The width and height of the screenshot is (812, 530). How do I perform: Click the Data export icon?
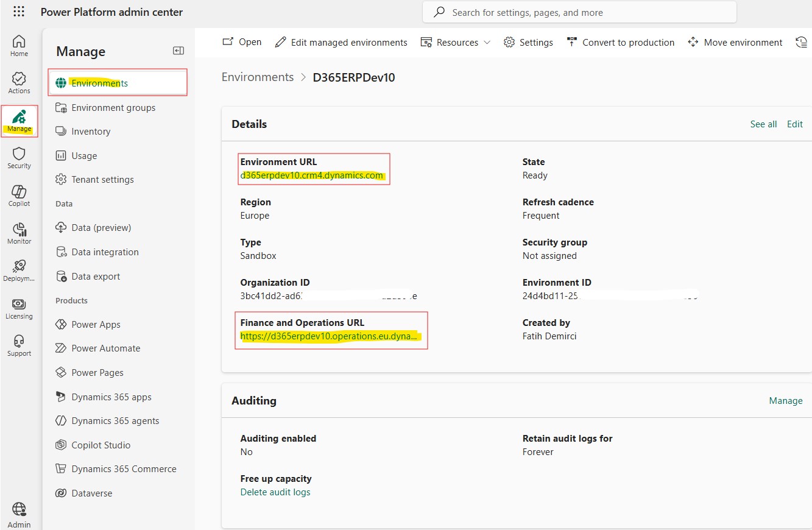click(61, 277)
